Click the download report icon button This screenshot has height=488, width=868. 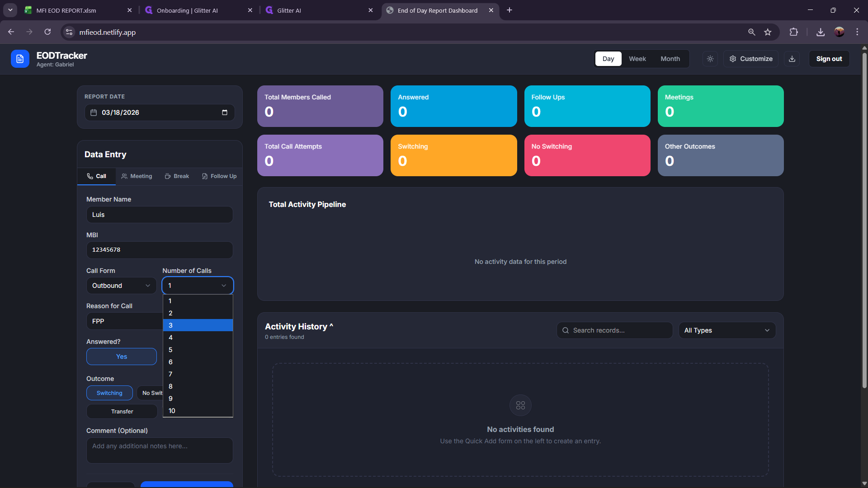tap(792, 59)
